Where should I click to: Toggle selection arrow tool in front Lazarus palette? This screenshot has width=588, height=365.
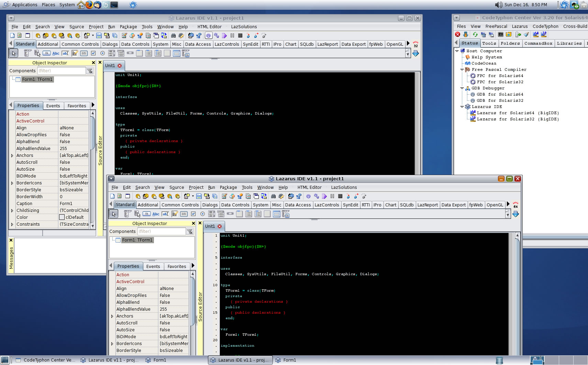[113, 214]
